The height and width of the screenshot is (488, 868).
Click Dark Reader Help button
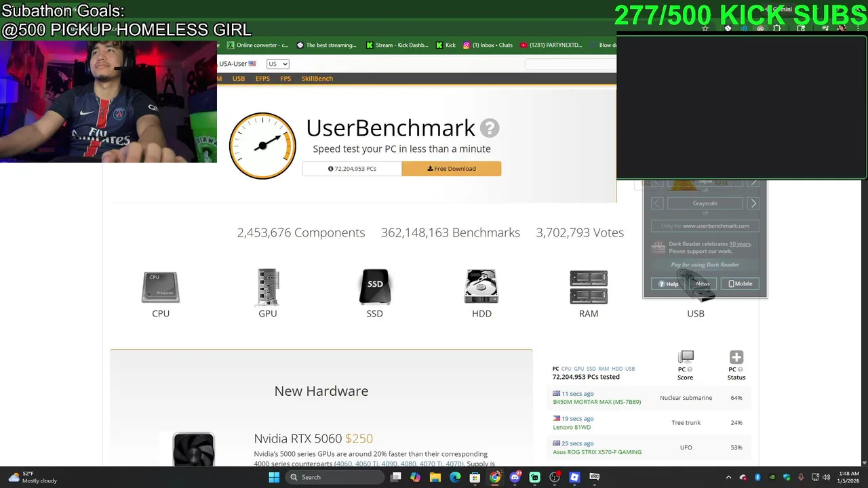[669, 284]
